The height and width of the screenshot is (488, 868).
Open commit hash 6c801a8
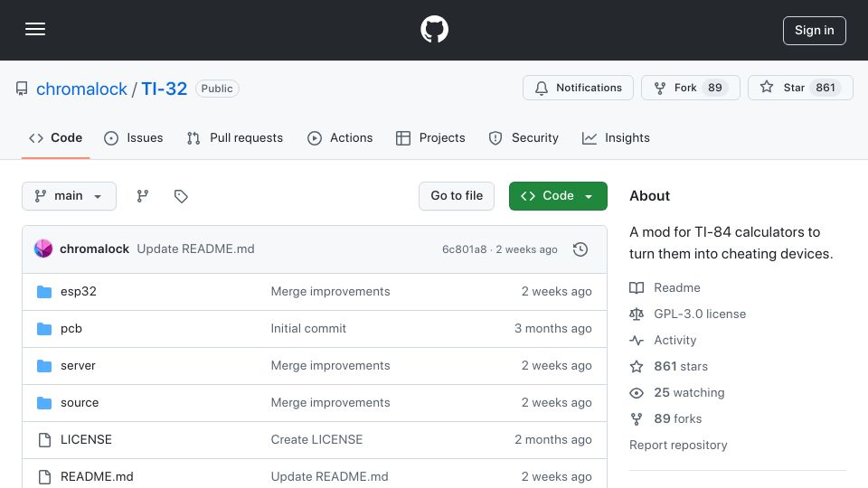(465, 249)
